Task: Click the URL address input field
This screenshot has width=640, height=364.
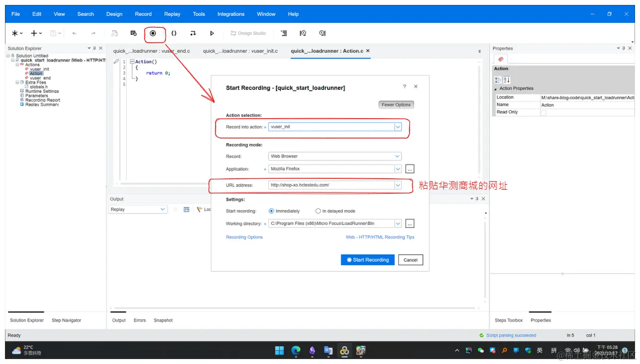Action: [x=331, y=185]
